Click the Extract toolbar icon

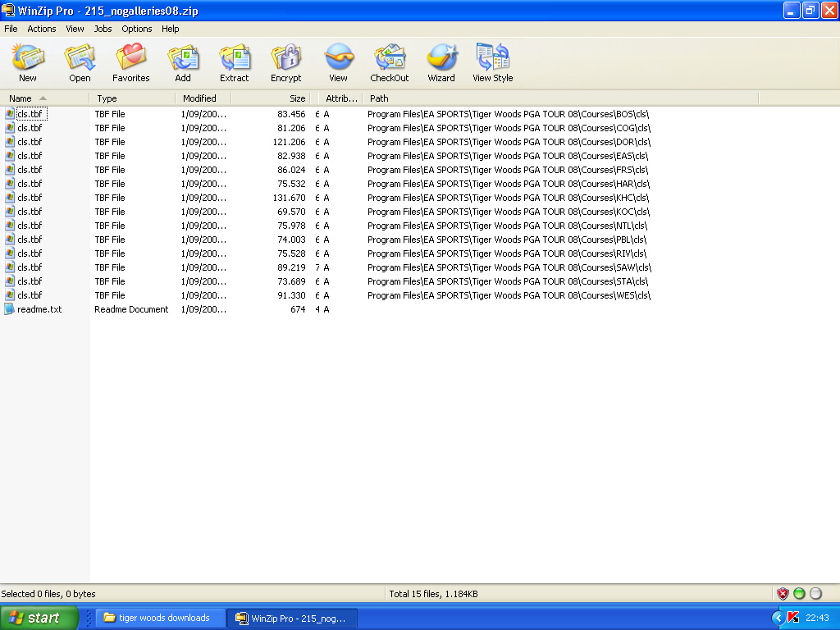tap(234, 62)
